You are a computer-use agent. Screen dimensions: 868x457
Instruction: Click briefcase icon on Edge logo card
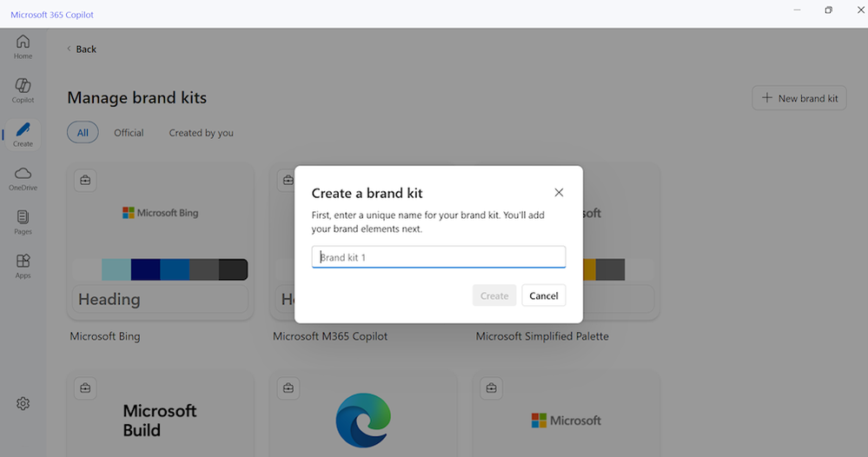pyautogui.click(x=288, y=388)
